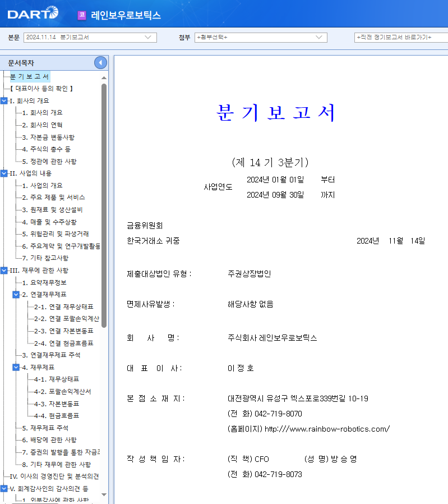
Task: Open 2-1. 연결 재무상태표 section
Action: pos(63,306)
